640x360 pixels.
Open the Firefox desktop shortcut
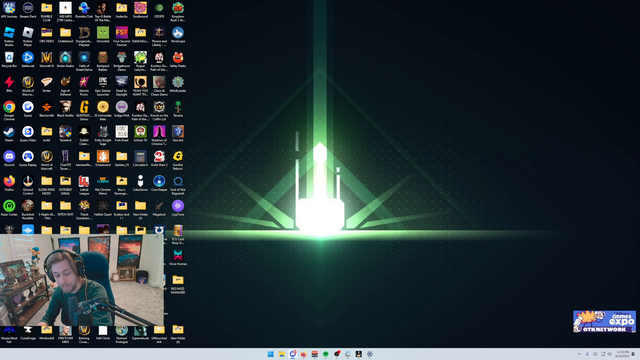coord(9,183)
